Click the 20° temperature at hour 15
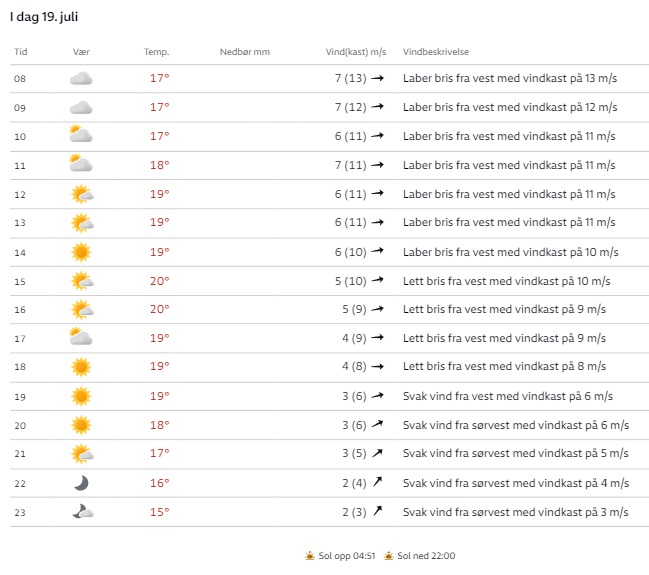 tap(160, 281)
